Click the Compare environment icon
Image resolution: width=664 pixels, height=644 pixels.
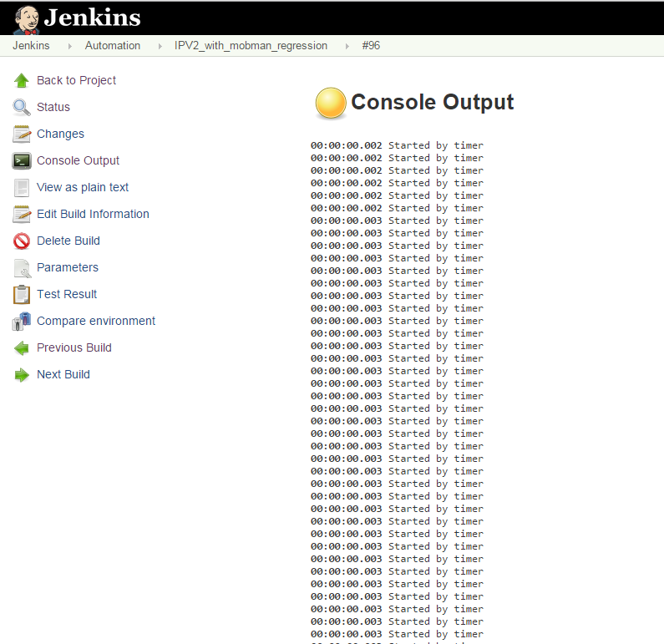pyautogui.click(x=22, y=321)
